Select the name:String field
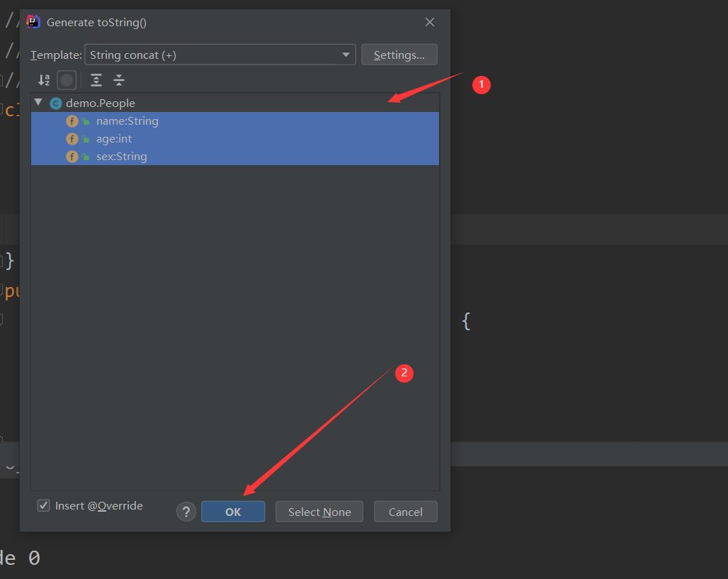The image size is (728, 579). pyautogui.click(x=235, y=120)
